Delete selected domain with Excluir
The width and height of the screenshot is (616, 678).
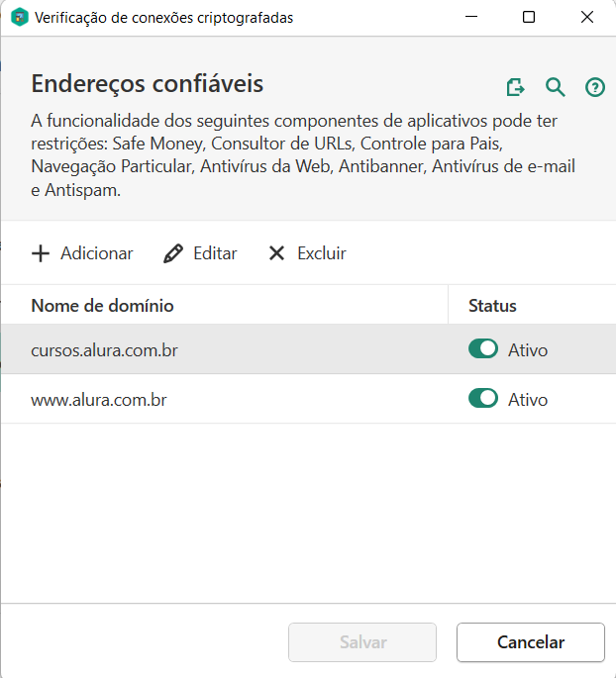(x=308, y=253)
